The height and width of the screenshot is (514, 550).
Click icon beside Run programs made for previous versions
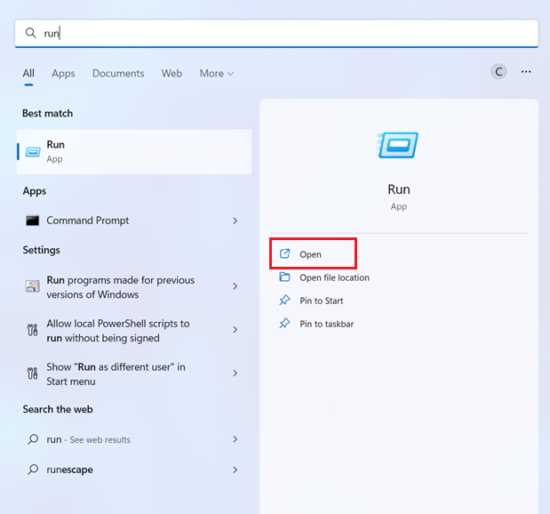click(32, 286)
